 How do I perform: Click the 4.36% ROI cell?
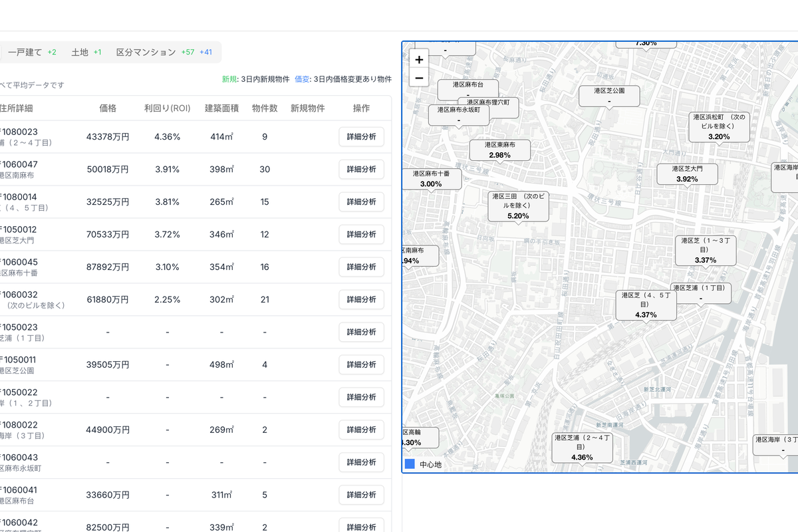pyautogui.click(x=167, y=136)
